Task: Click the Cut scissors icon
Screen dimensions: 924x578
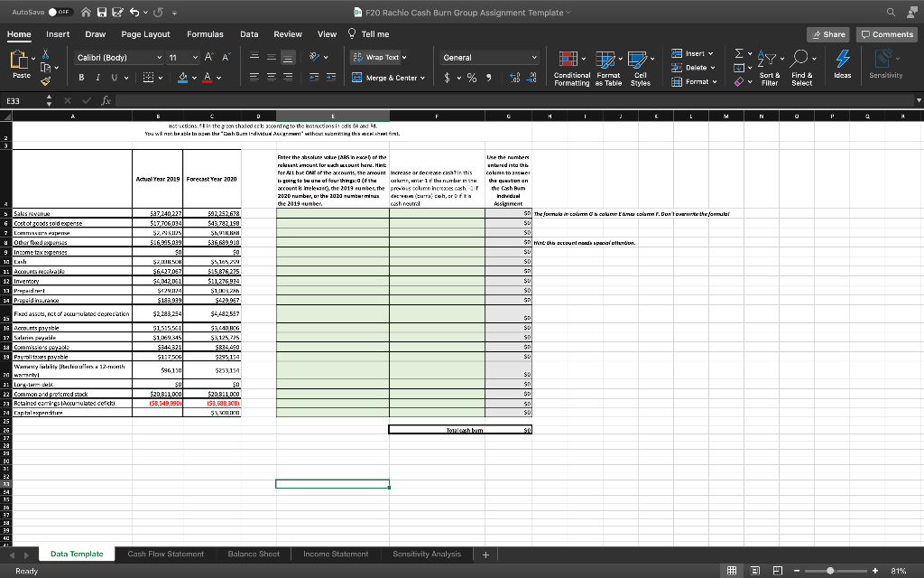Action: pyautogui.click(x=45, y=55)
